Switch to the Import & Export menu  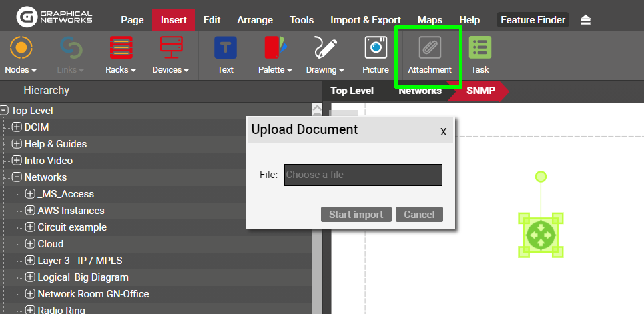(x=366, y=20)
